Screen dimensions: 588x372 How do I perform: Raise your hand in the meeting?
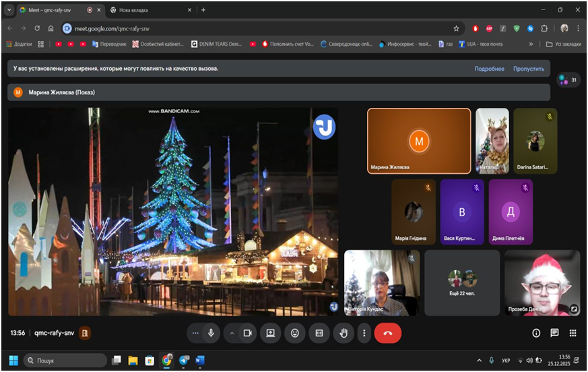click(344, 333)
